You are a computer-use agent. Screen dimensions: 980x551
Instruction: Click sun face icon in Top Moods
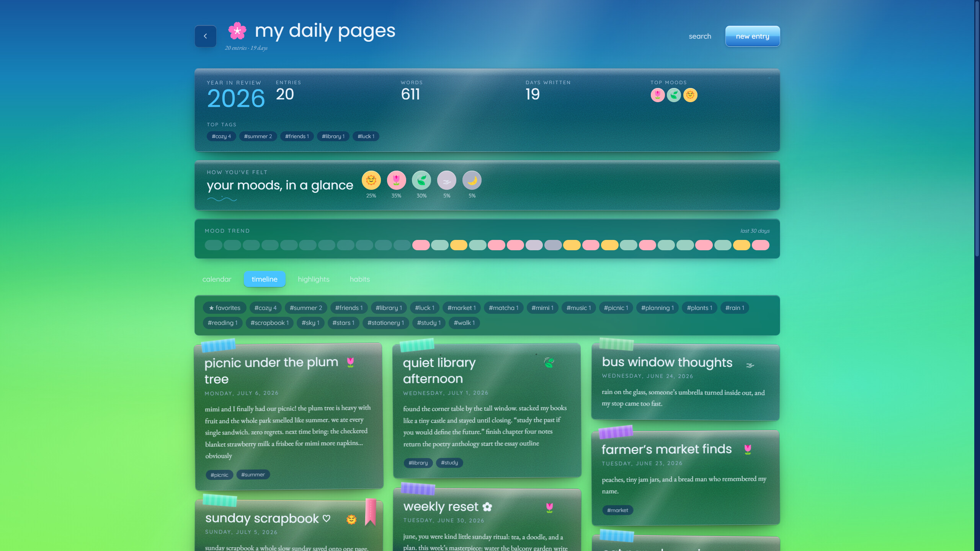690,95
